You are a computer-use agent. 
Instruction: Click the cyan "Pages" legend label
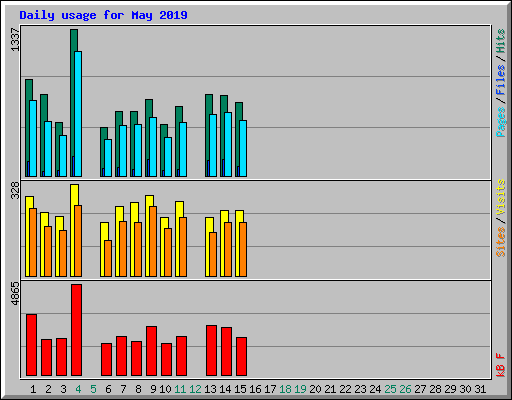tap(501, 122)
